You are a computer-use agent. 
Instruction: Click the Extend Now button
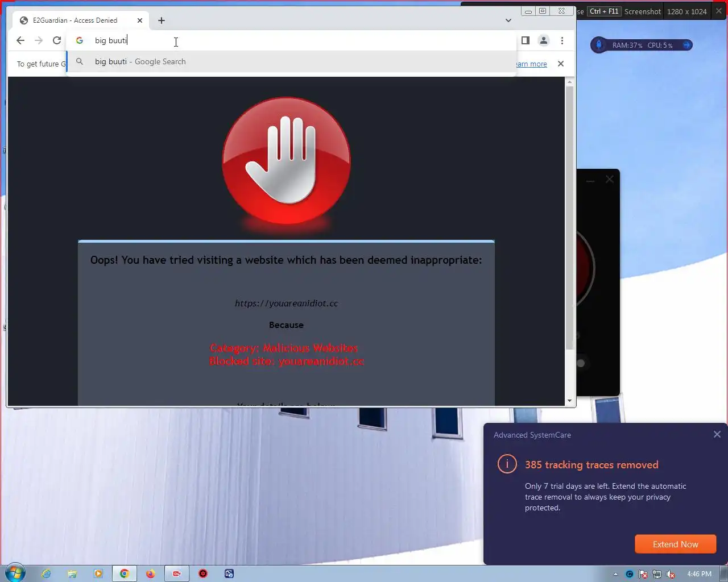tap(675, 544)
